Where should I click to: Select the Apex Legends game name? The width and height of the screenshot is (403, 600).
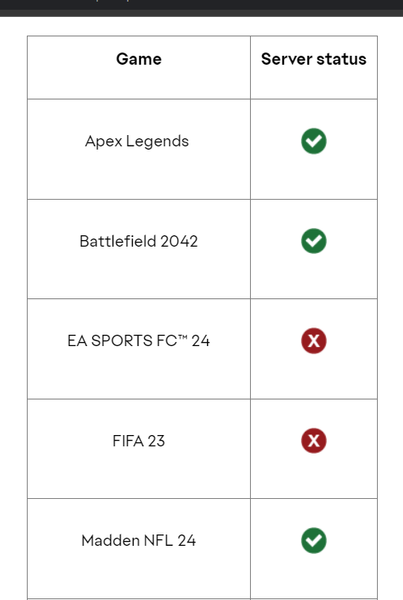(x=137, y=142)
